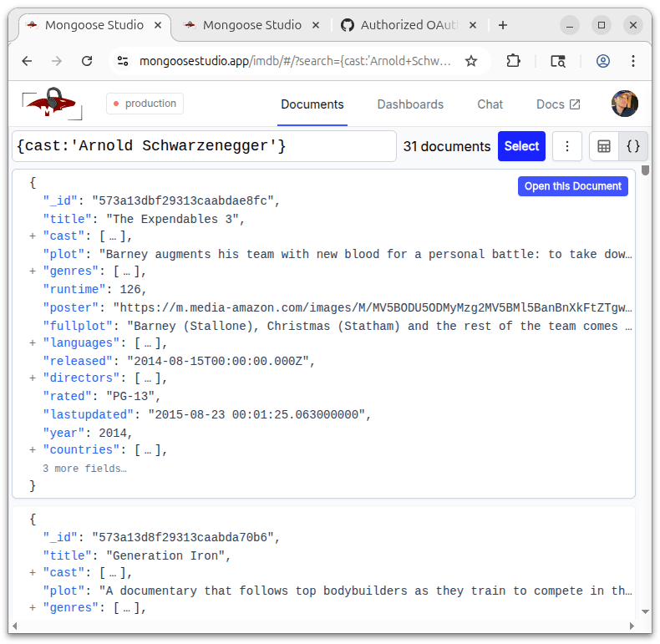Go back with browser back arrow
This screenshot has width=660, height=644.
point(27,61)
